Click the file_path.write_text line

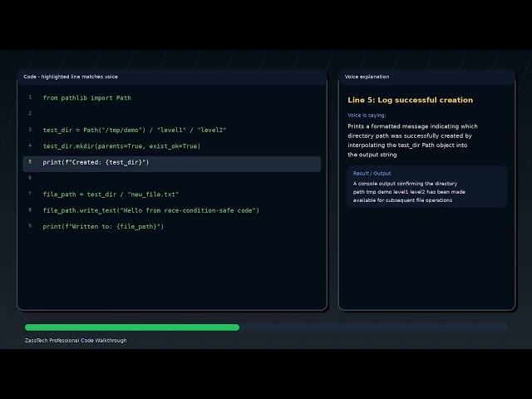tap(151, 210)
